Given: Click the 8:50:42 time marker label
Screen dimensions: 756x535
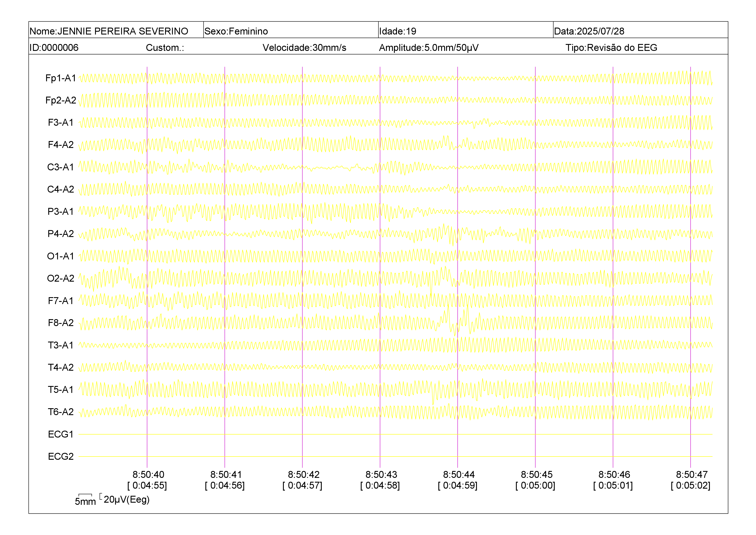Looking at the screenshot, I should click(x=304, y=475).
